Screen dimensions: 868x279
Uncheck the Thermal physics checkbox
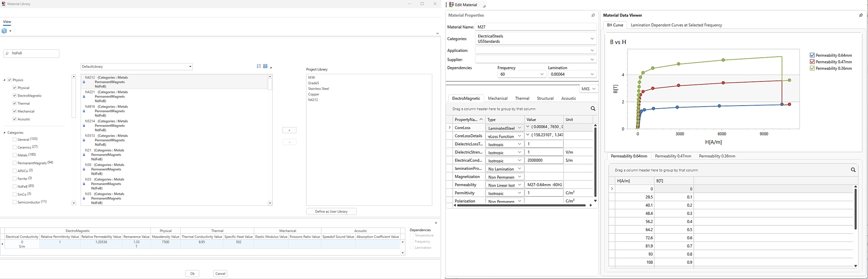coord(15,103)
